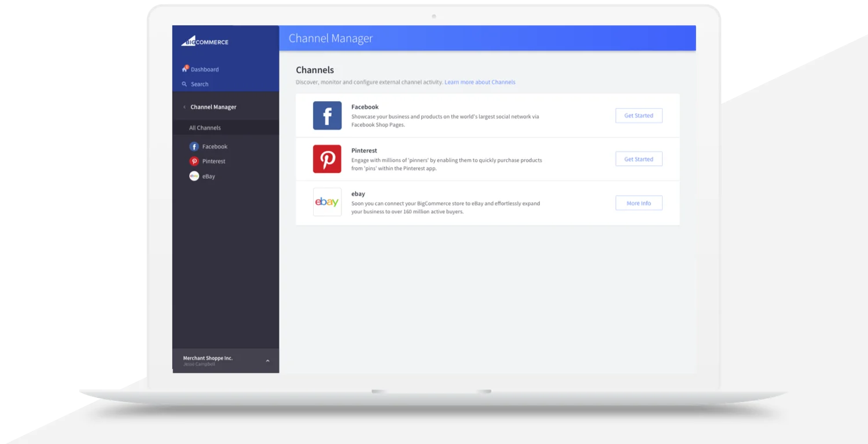Expand Merchant Shoppe Inc. account menu
Viewport: 868px width, 444px height.
(267, 361)
